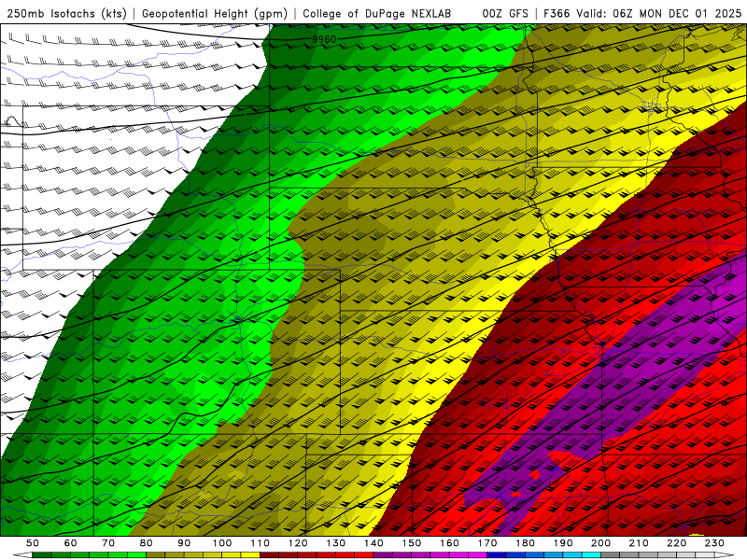This screenshot has height=560, width=747.
Task: Click the 80 value on the color scale
Action: pos(147,543)
